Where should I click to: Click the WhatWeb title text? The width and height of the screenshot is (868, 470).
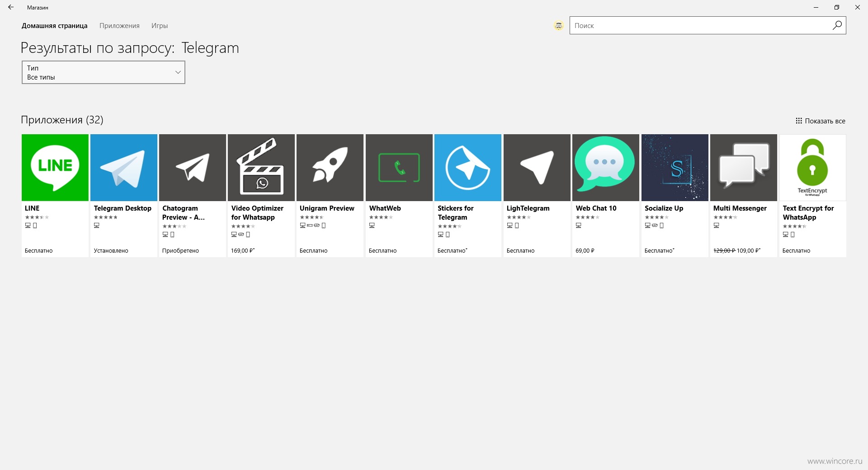385,208
